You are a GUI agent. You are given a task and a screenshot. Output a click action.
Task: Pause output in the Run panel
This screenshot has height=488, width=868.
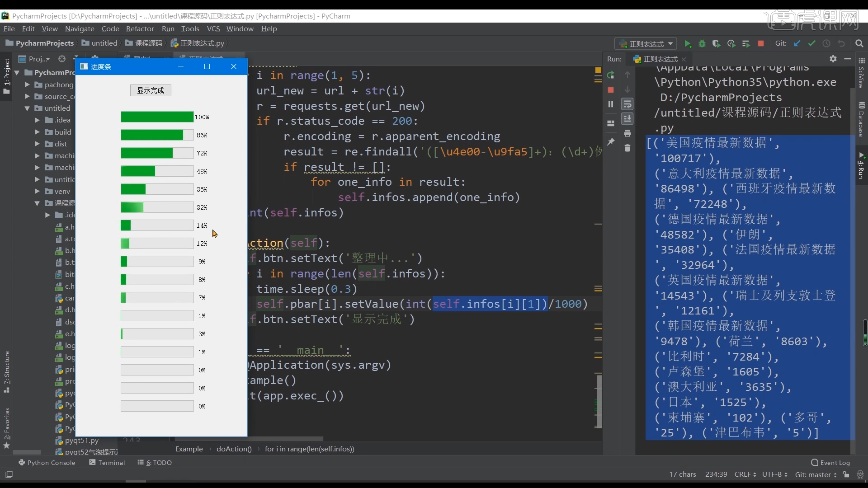click(611, 104)
